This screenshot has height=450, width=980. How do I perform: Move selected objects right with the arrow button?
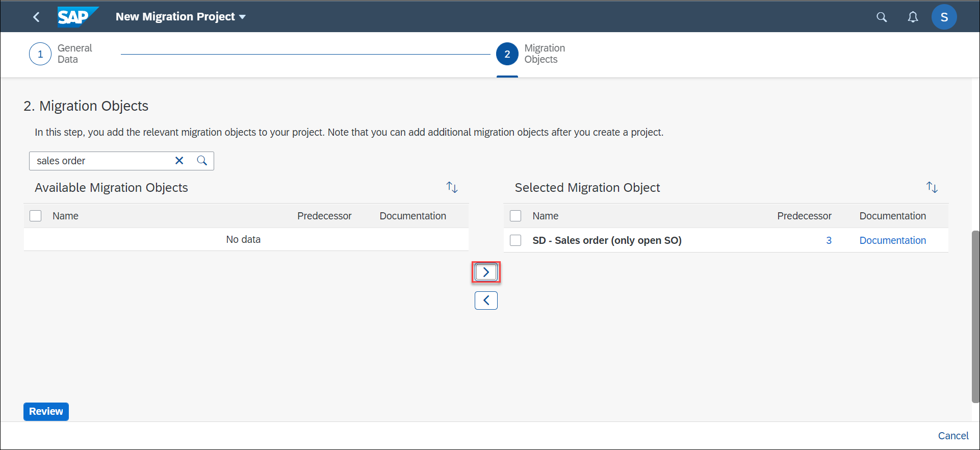[x=486, y=272]
